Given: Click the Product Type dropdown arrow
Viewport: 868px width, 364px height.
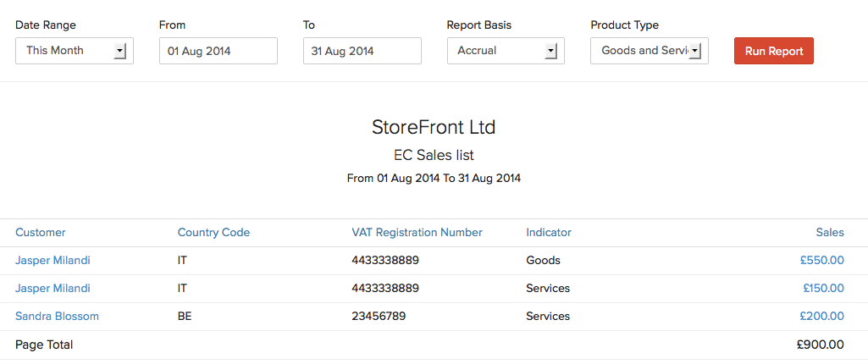Looking at the screenshot, I should click(695, 51).
